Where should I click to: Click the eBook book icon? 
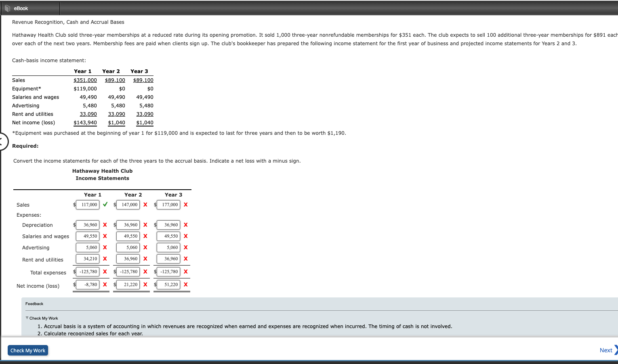coord(7,8)
